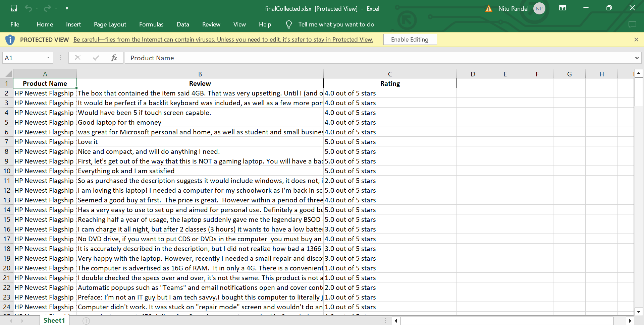Click the Undo arrow icon
This screenshot has height=325, width=644.
(x=28, y=8)
